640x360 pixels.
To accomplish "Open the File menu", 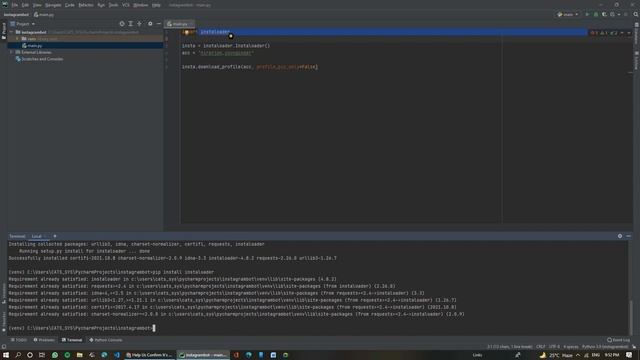I will pyautogui.click(x=15, y=5).
